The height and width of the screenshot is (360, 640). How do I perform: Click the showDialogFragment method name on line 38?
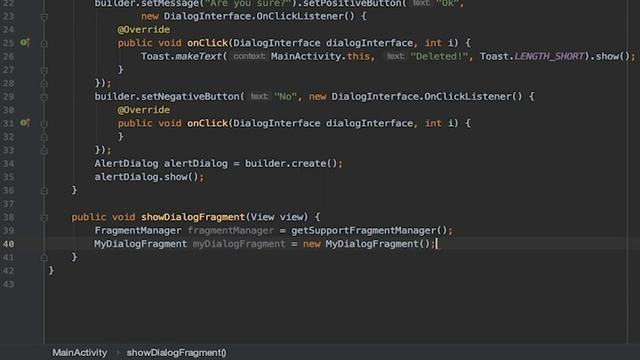tap(193, 217)
